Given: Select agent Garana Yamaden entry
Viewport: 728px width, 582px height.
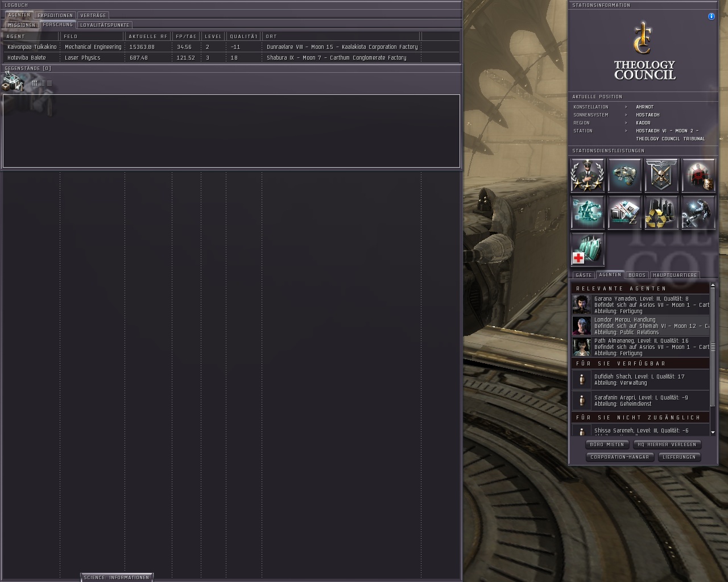Looking at the screenshot, I should tap(641, 305).
